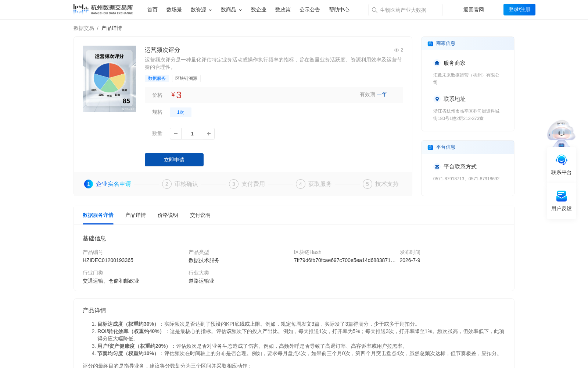Click the 平台联系方式 telephone icon

(x=437, y=167)
